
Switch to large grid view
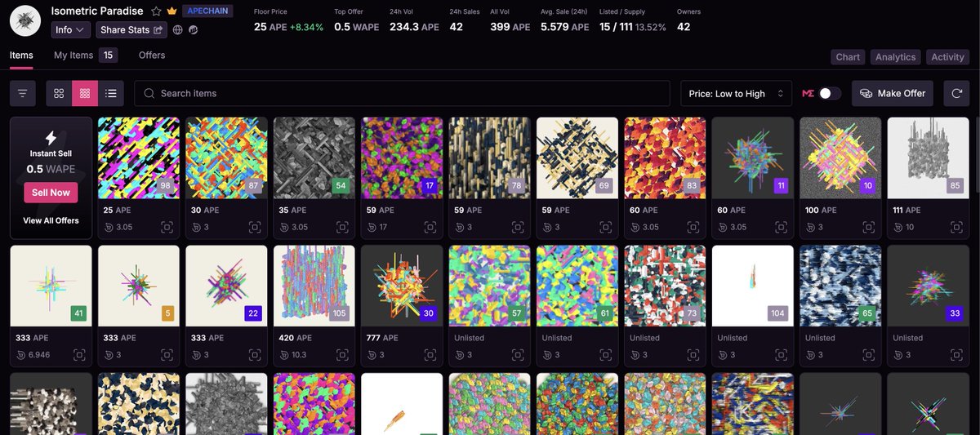[59, 94]
